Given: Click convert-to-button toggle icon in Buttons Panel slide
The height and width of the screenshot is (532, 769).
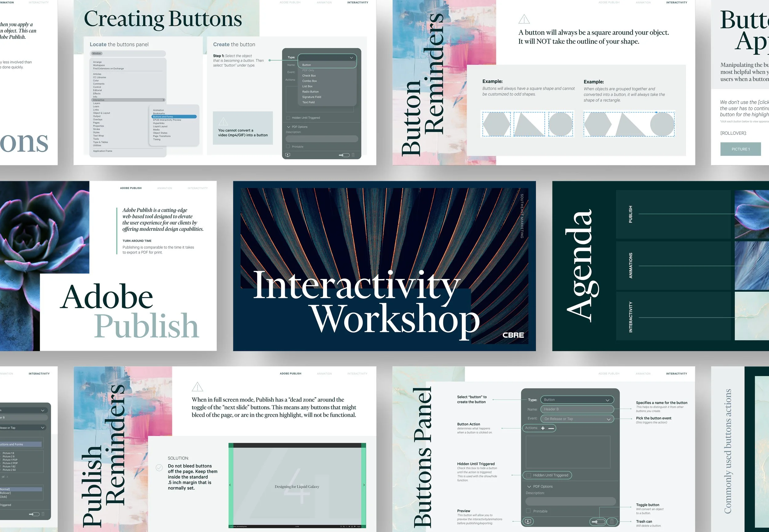Looking at the screenshot, I should (x=598, y=522).
